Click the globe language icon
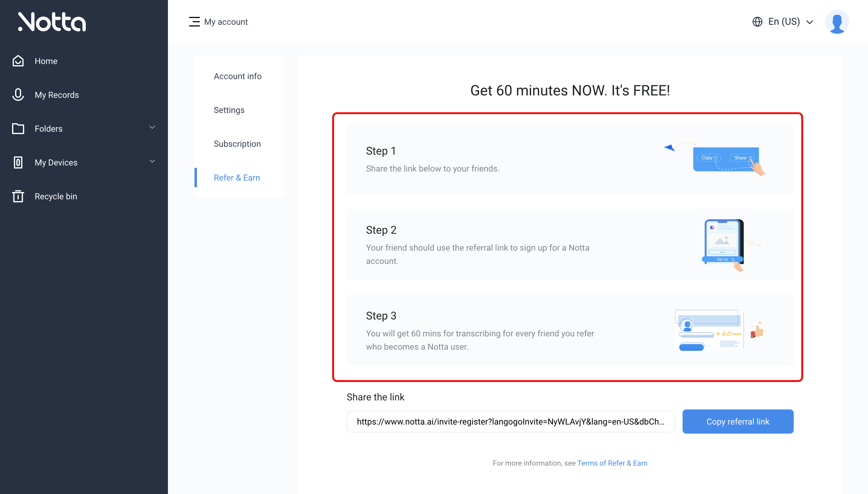 point(757,22)
